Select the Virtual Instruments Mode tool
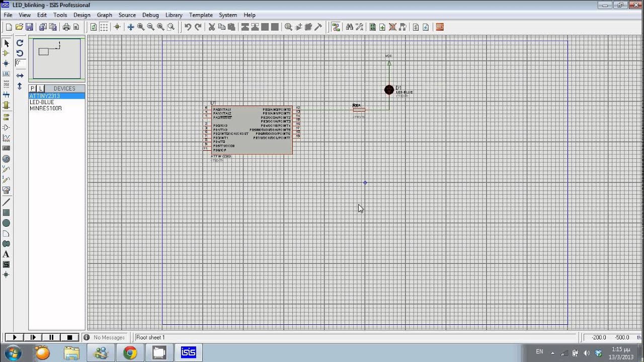Screen dimensions: 644x362 pyautogui.click(x=7, y=191)
